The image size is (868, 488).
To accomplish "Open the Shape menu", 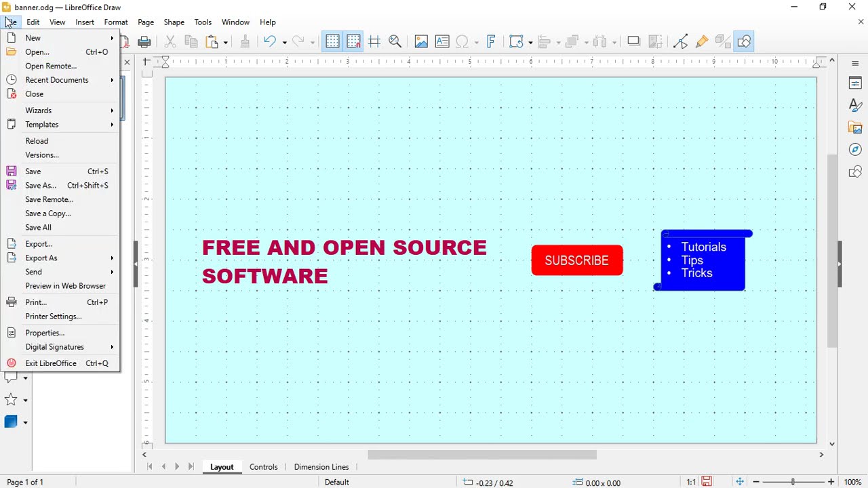I will 174,22.
